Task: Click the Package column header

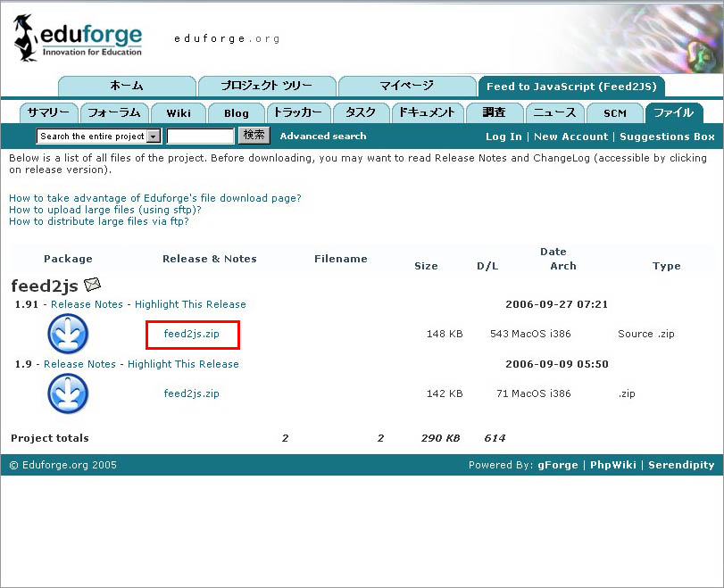Action: click(69, 259)
